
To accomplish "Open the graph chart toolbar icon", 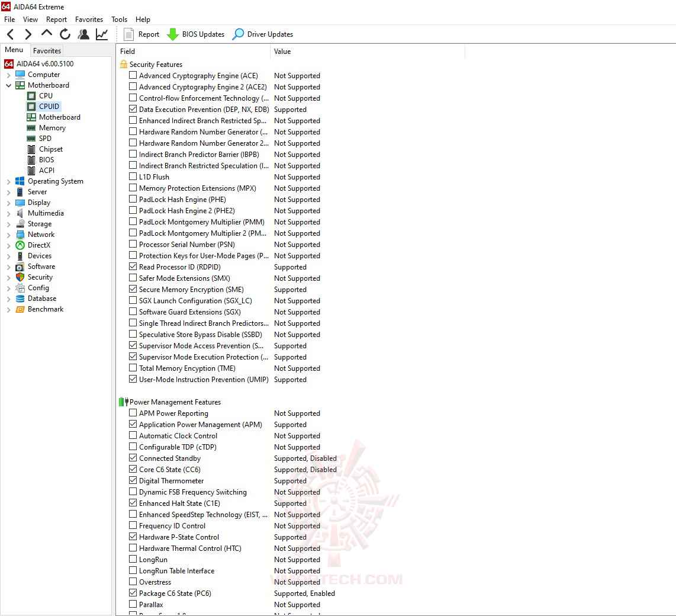I will click(x=102, y=34).
